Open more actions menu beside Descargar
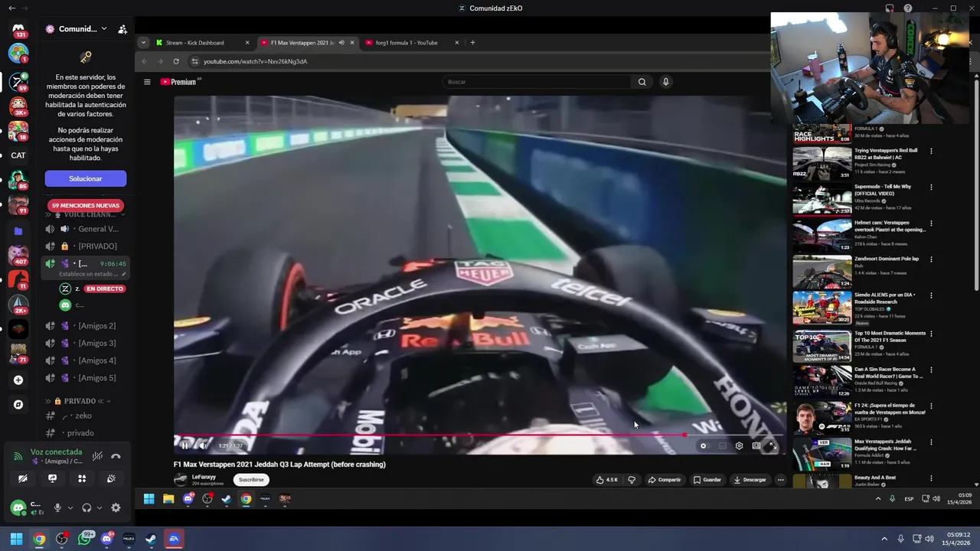This screenshot has width=980, height=551. pyautogui.click(x=780, y=480)
